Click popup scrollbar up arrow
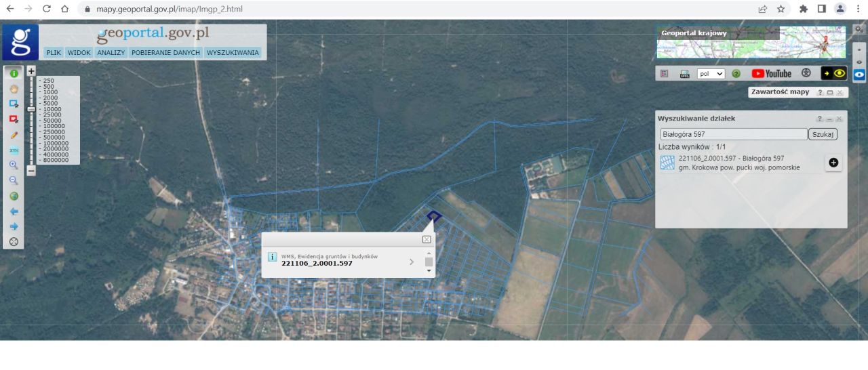 pyautogui.click(x=429, y=253)
